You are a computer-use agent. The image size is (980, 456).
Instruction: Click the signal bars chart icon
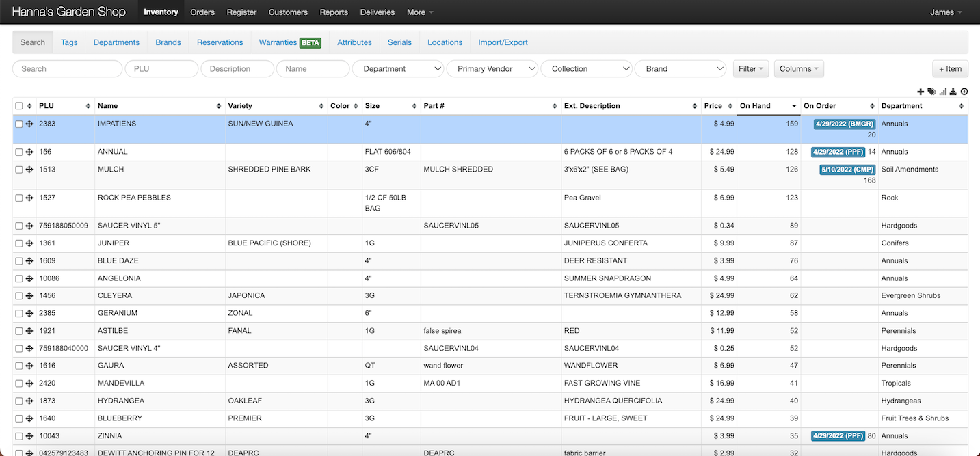(x=943, y=92)
